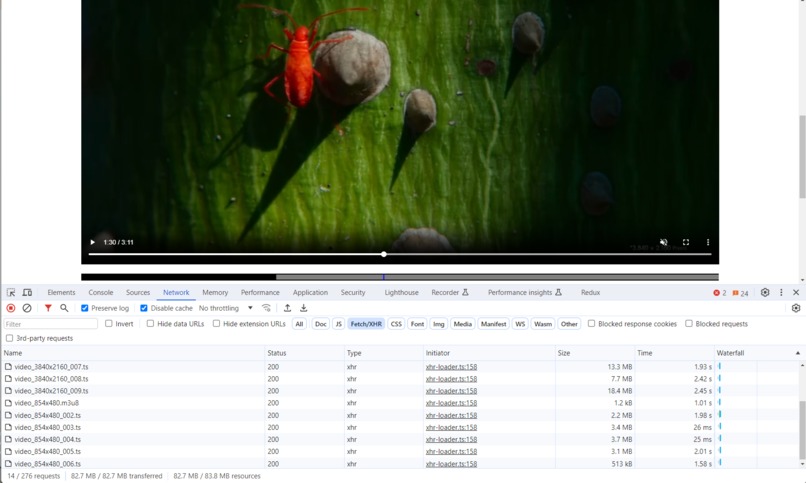Switch to the Console tab
The height and width of the screenshot is (483, 806).
[x=101, y=292]
